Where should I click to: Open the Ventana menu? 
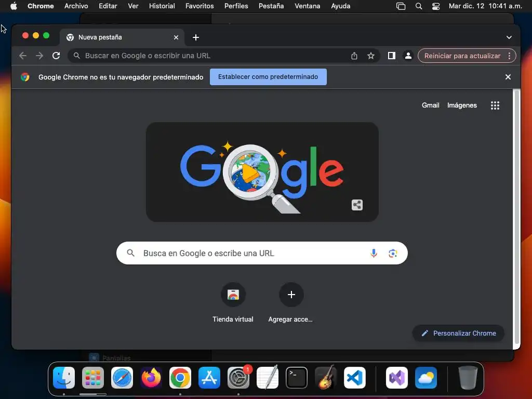click(308, 6)
